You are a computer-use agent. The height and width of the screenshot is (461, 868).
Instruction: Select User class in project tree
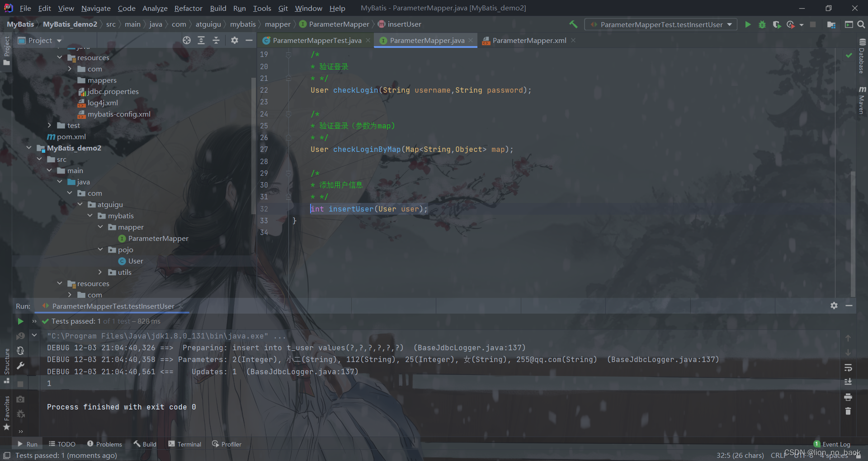135,261
